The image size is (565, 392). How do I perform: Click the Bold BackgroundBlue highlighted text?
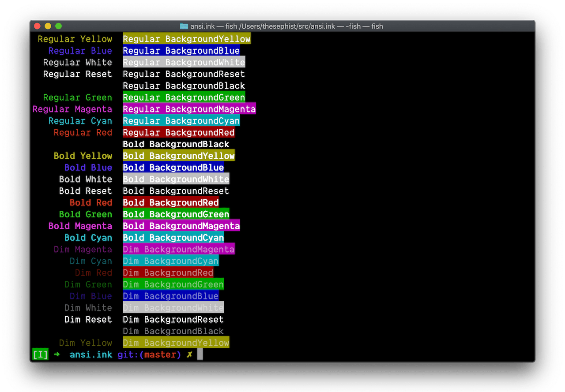tap(173, 168)
